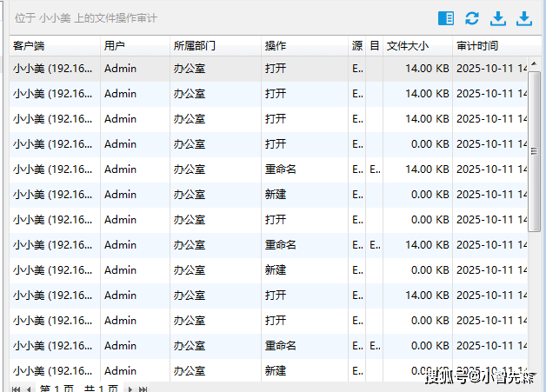Click 14.00 KB in the highlighted top row
The height and width of the screenshot is (392, 546).
click(427, 69)
